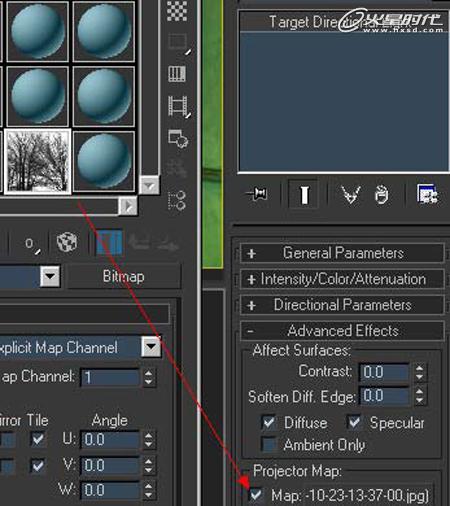This screenshot has width=450, height=506.
Task: Adjust the V Angle spinner
Action: pyautogui.click(x=148, y=466)
